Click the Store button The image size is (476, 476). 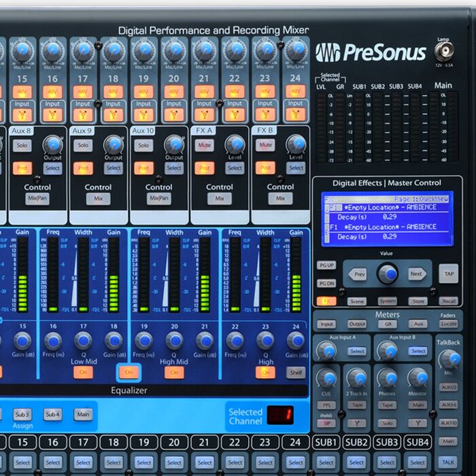pos(418,301)
